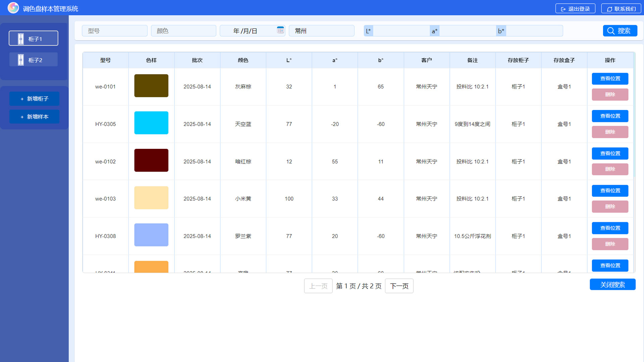Select cabinet 柜子1 in sidebar
This screenshot has width=644, height=362.
pyautogui.click(x=34, y=39)
